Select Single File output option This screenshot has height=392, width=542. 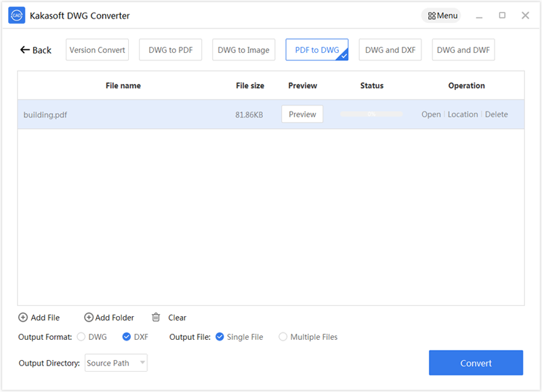click(220, 336)
